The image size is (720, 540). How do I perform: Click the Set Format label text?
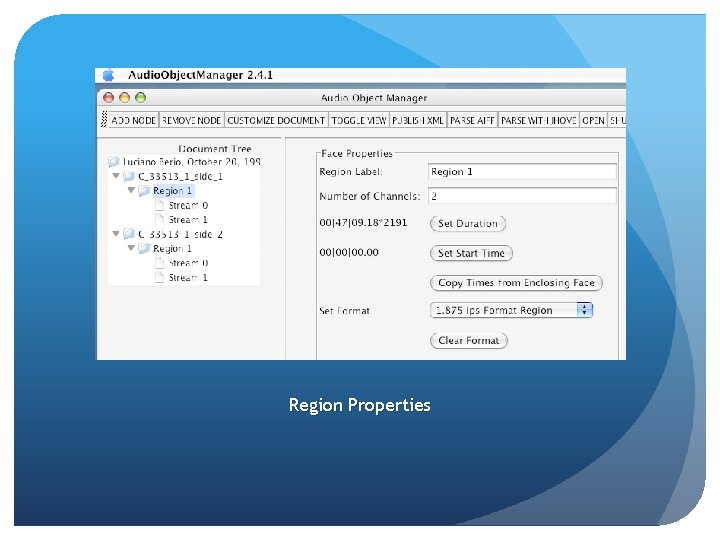click(x=344, y=311)
